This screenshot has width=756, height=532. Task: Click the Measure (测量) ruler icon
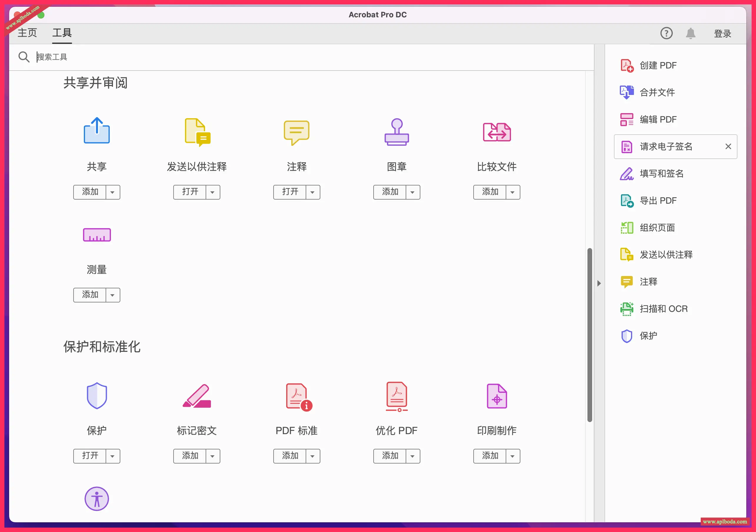tap(96, 235)
